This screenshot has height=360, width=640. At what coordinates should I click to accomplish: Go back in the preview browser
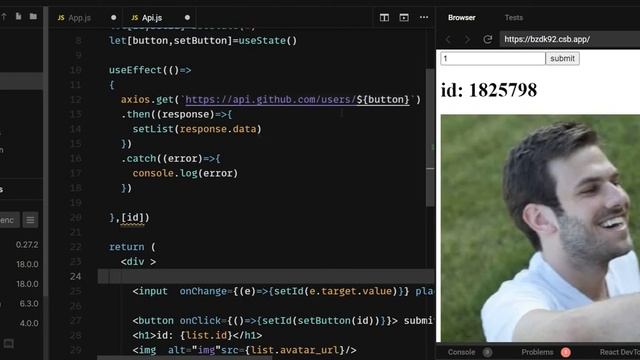[448, 39]
